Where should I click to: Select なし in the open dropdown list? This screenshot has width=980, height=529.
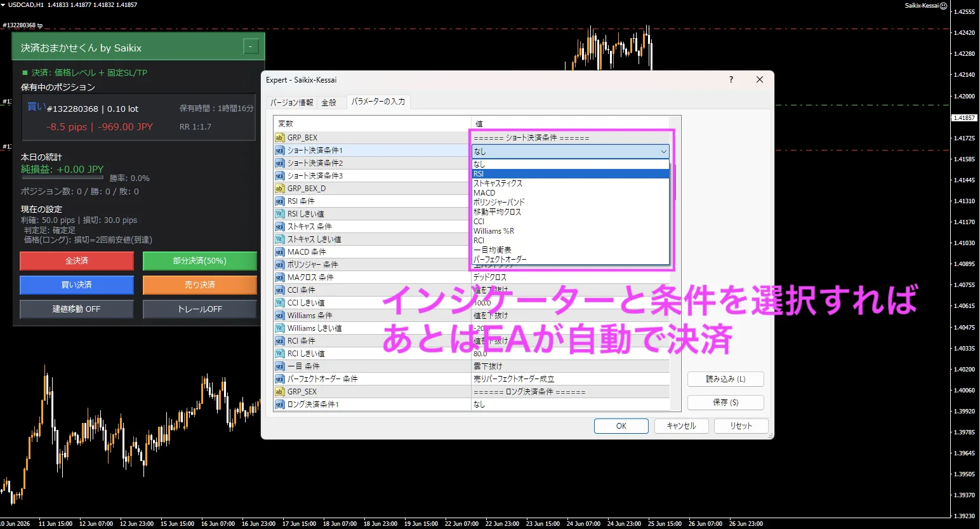click(571, 164)
